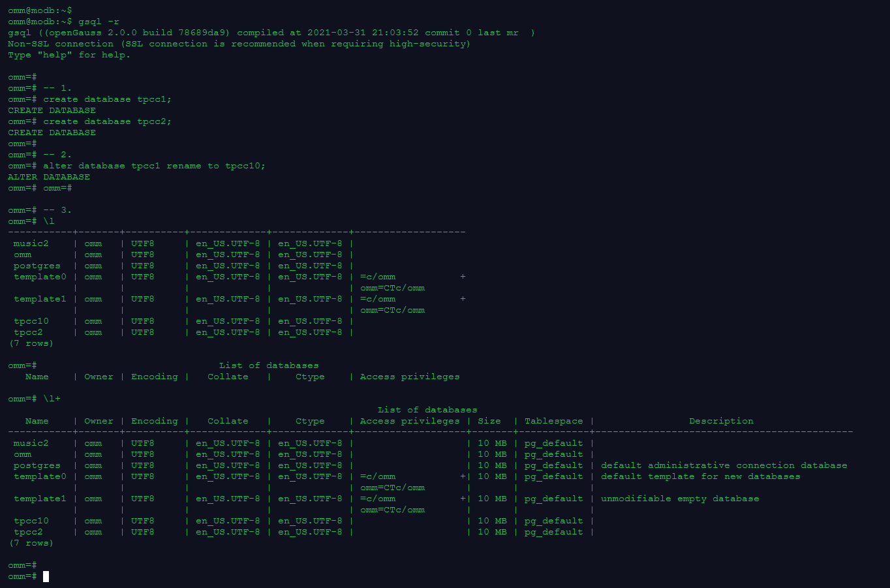This screenshot has height=588, width=890.
Task: Click the '-- 3.' comment line
Action: point(57,210)
